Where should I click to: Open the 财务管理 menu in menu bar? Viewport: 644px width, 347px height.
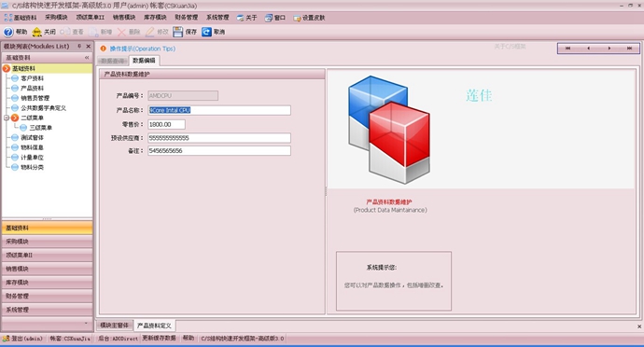coord(187,17)
